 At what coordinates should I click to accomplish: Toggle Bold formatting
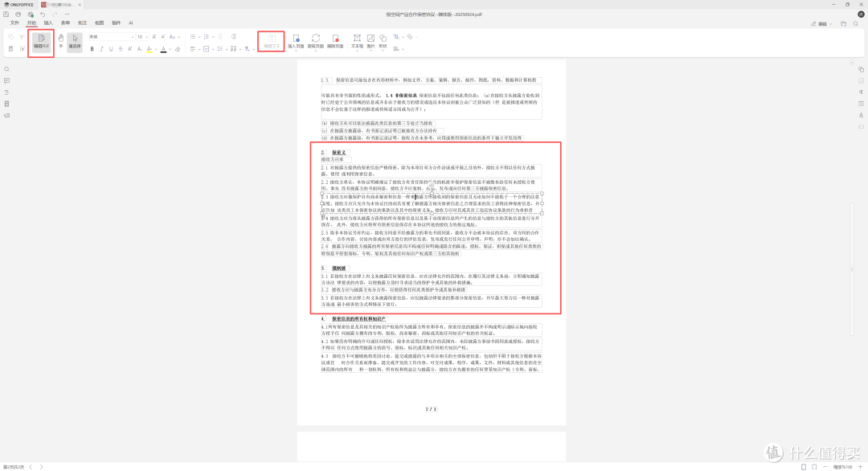click(92, 49)
